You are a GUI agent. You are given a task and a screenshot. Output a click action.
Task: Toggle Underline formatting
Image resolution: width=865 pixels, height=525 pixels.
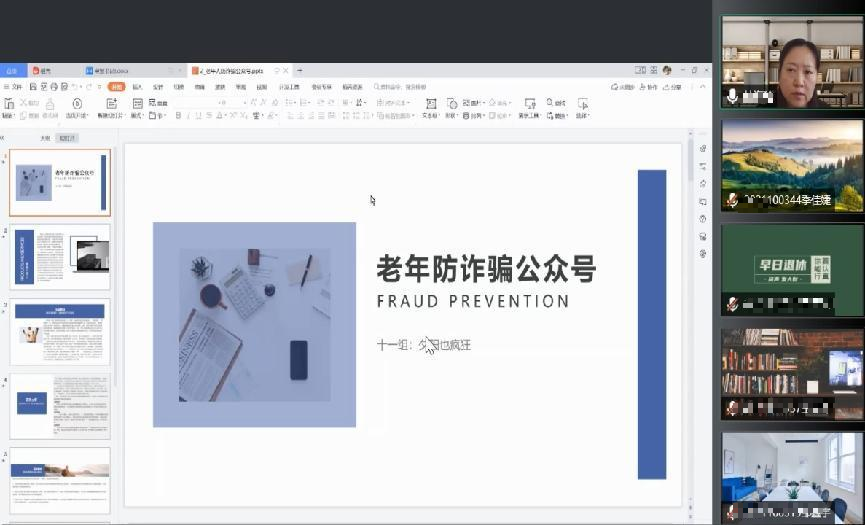[x=199, y=116]
